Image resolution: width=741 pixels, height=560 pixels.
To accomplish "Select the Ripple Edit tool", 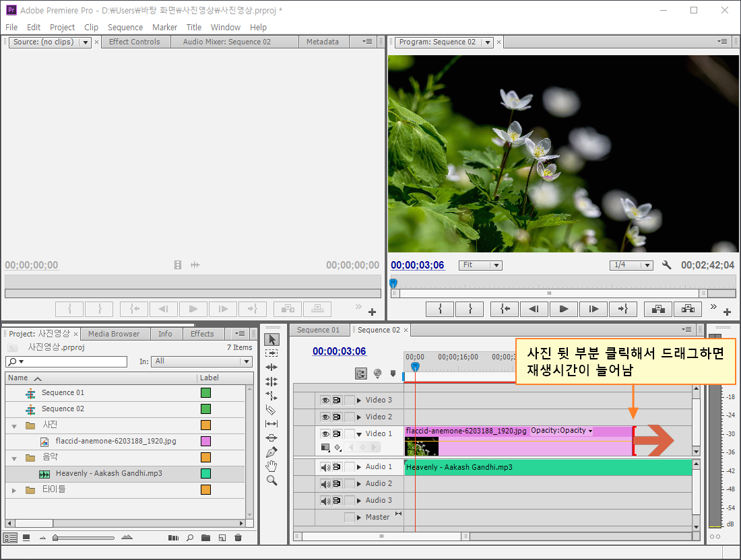I will tap(271, 367).
